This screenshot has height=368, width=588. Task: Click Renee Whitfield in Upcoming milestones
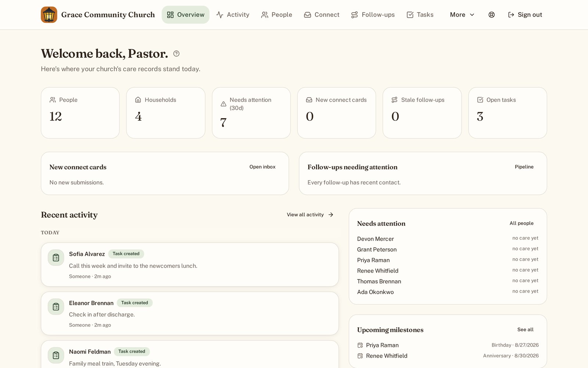pos(387,356)
